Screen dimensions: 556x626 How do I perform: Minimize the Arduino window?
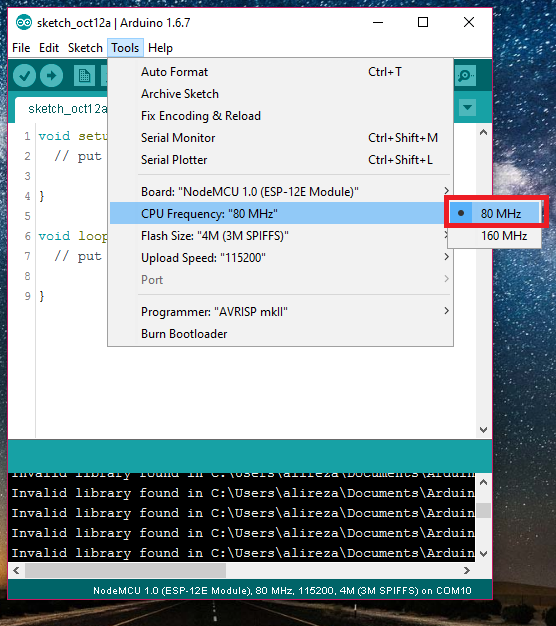coord(378,22)
